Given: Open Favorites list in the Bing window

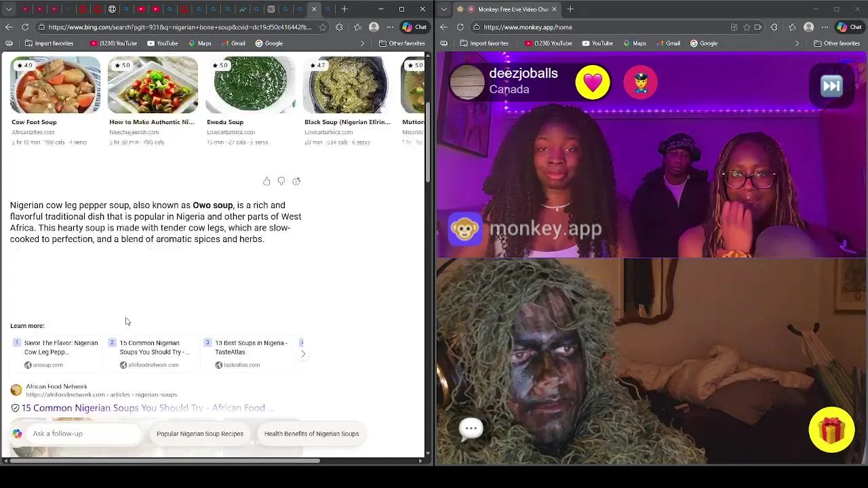Looking at the screenshot, I should click(x=357, y=27).
